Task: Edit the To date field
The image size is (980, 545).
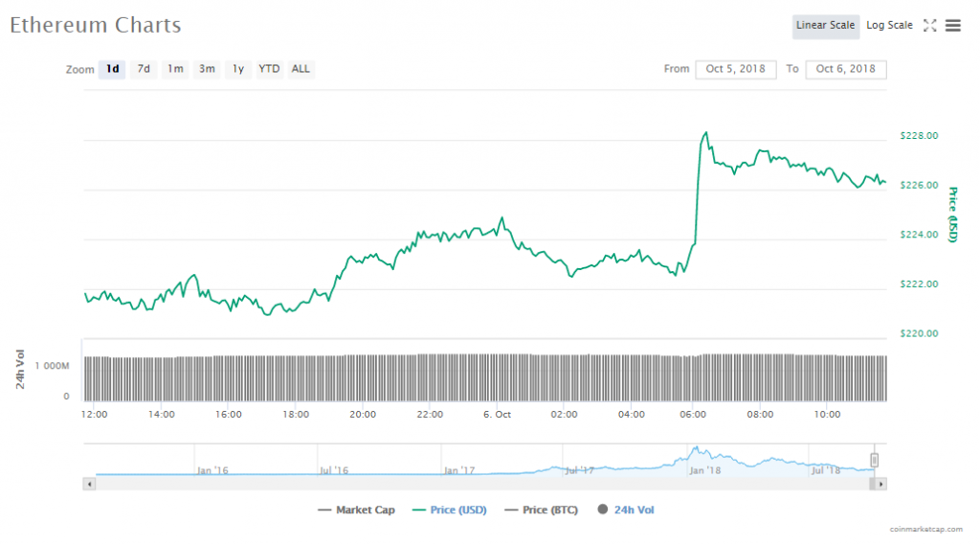Action: coord(846,69)
